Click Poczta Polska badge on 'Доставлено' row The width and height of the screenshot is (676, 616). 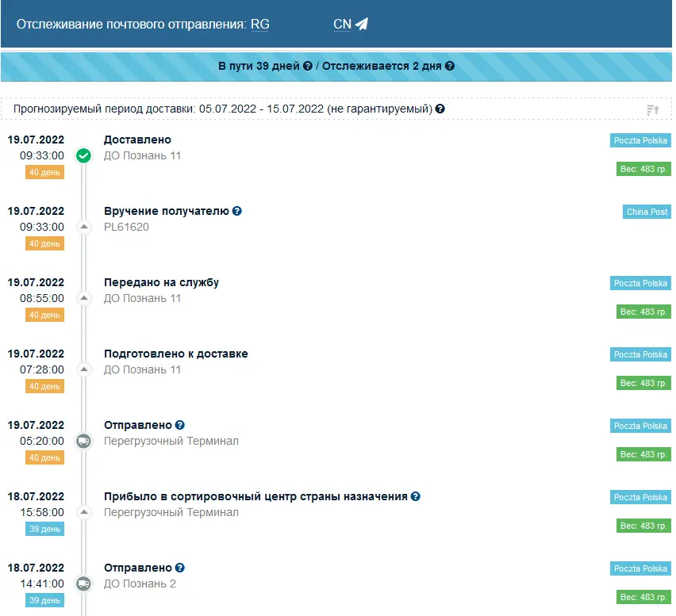pyautogui.click(x=640, y=140)
